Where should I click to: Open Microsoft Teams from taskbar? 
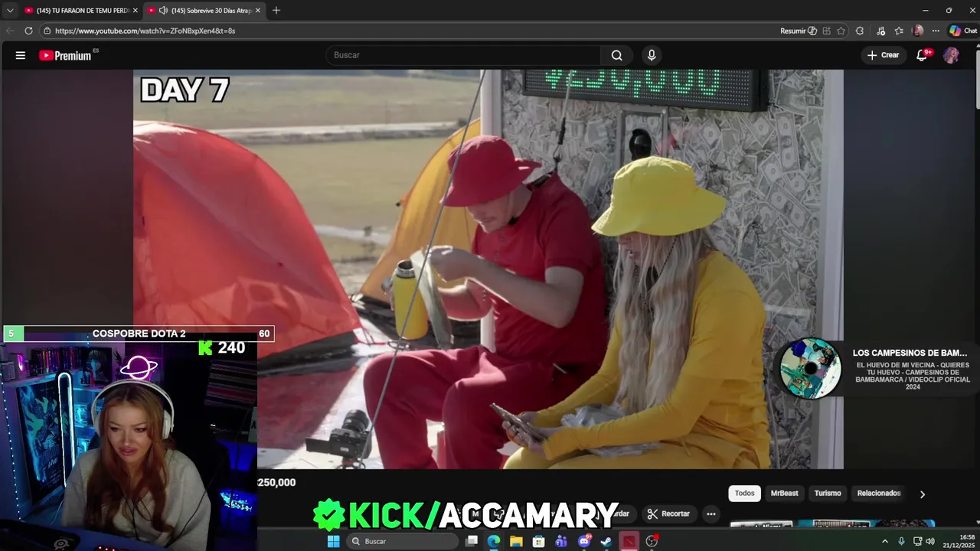click(x=561, y=541)
